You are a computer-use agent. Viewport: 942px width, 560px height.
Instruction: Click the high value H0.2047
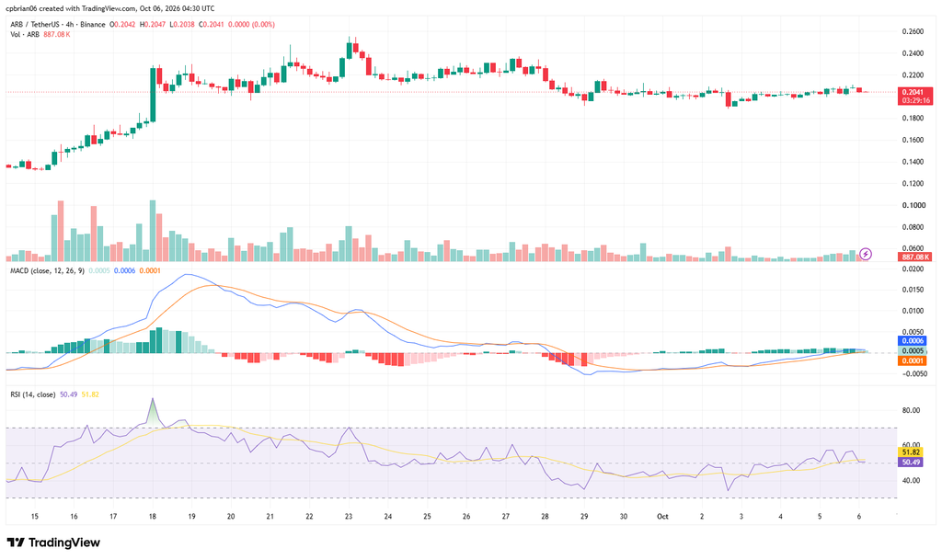click(153, 25)
